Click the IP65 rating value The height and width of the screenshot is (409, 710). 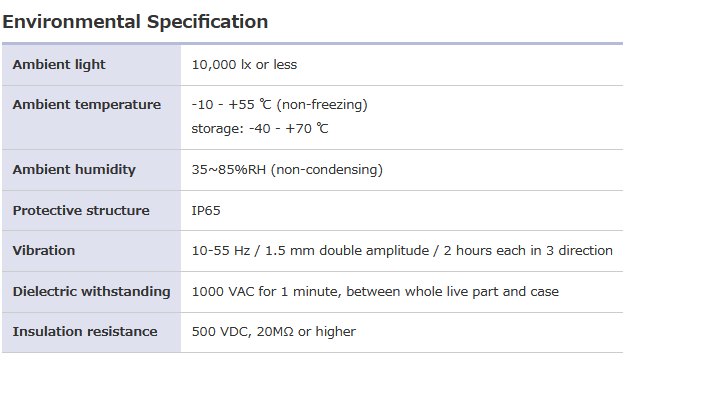click(206, 211)
